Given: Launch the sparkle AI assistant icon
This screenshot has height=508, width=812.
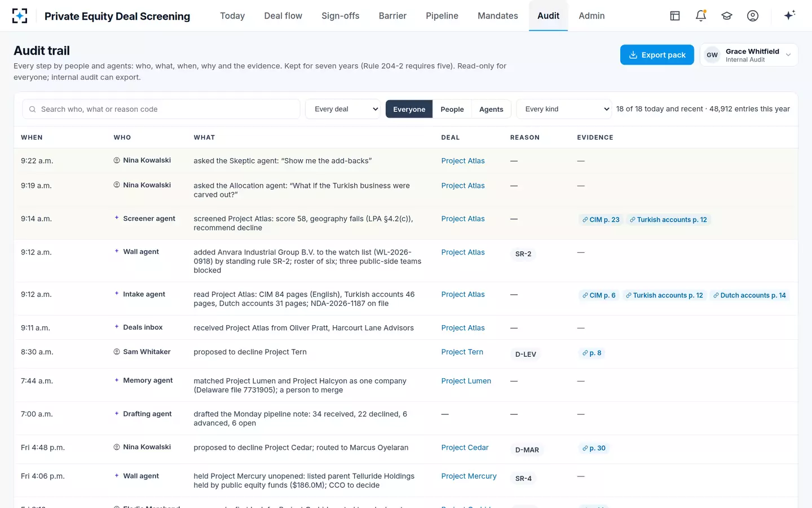Looking at the screenshot, I should point(789,15).
